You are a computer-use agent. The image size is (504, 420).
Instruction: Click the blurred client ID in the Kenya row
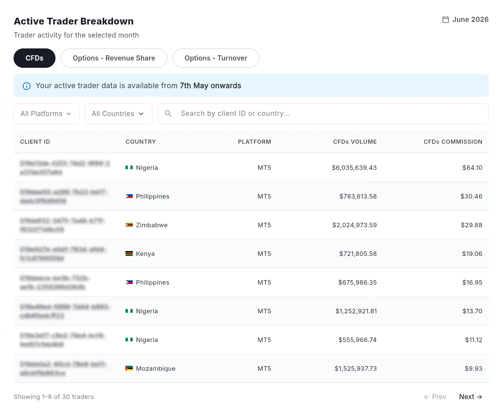63,254
